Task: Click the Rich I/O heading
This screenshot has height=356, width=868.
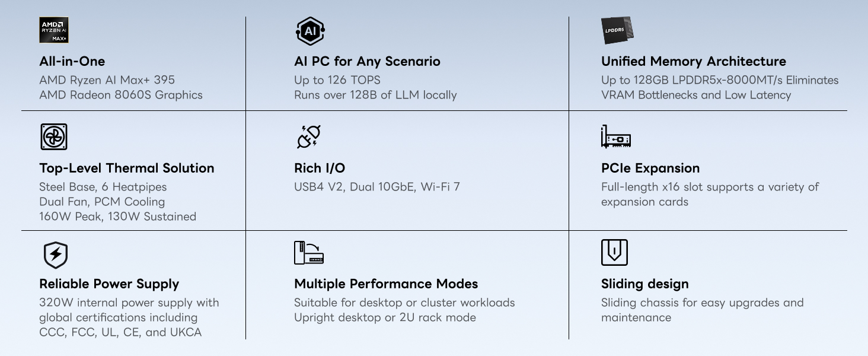Action: (320, 168)
